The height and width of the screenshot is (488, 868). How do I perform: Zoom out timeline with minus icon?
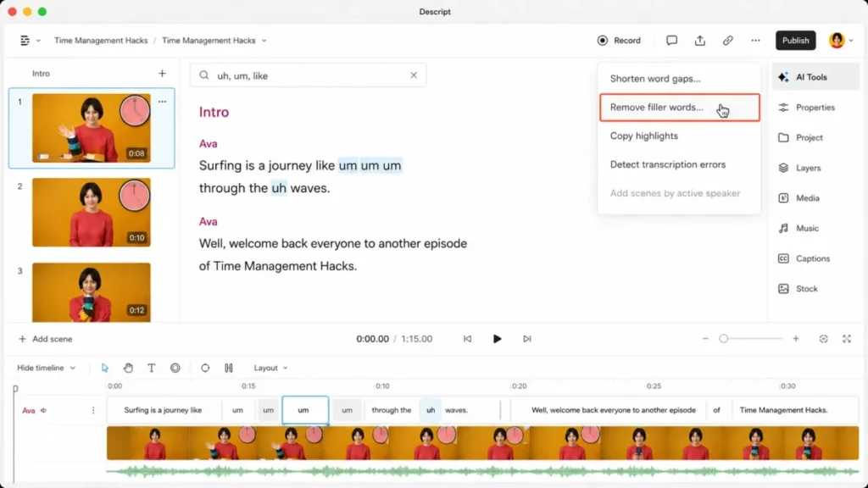pos(705,339)
